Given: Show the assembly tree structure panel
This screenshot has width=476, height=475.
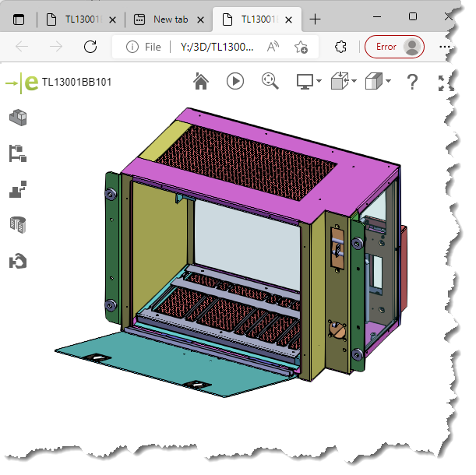Looking at the screenshot, I should 17,153.
